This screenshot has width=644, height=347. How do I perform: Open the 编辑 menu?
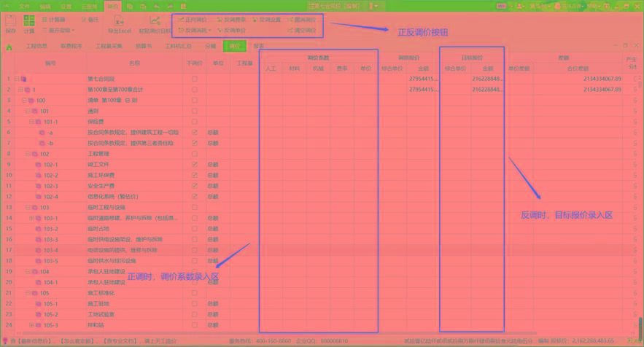point(45,6)
